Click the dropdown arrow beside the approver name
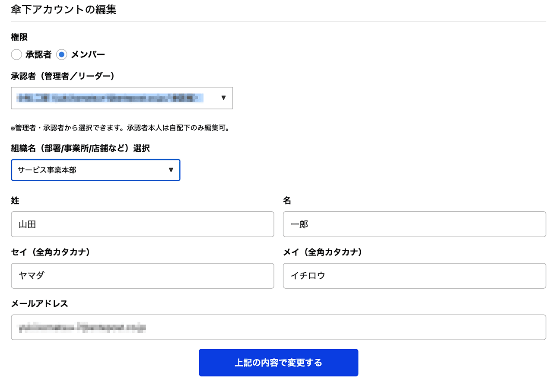553x392 pixels. (x=224, y=98)
